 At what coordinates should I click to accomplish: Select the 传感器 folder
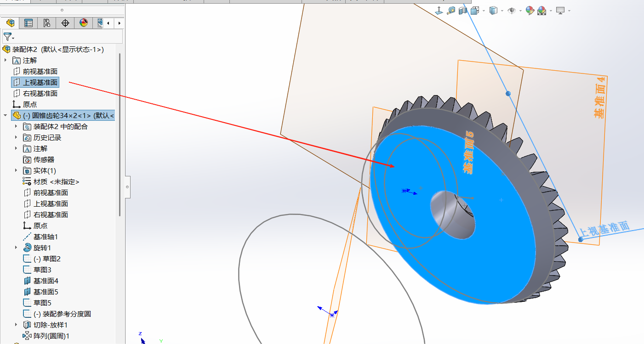click(39, 159)
